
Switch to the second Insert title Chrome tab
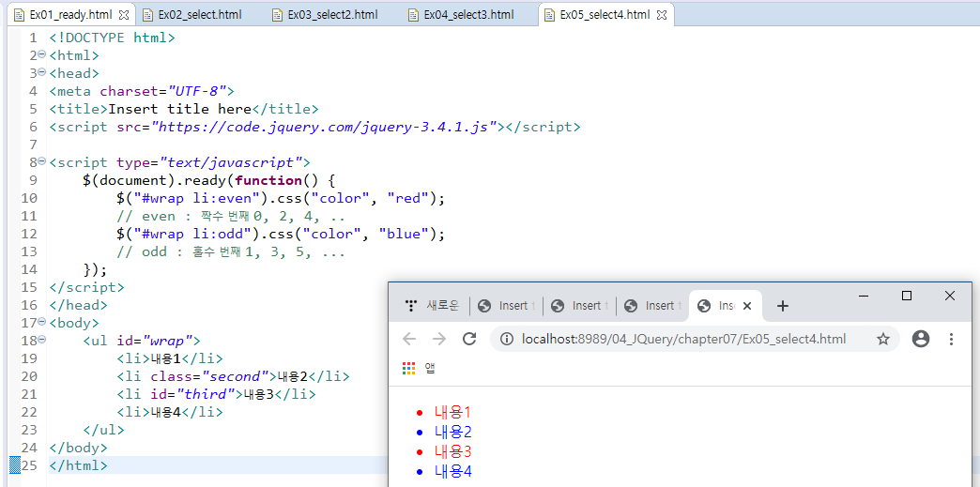579,306
